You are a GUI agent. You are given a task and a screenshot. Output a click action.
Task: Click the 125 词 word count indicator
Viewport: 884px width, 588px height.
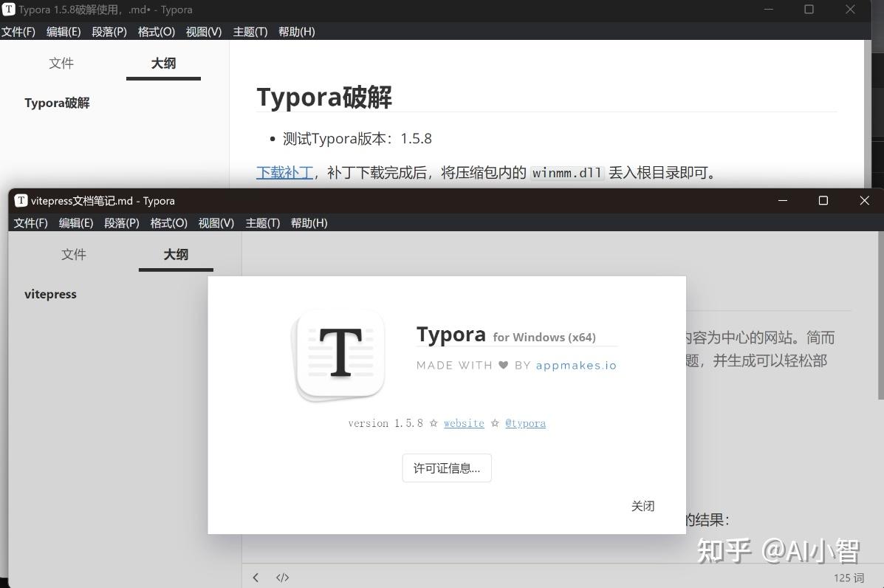pyautogui.click(x=848, y=577)
